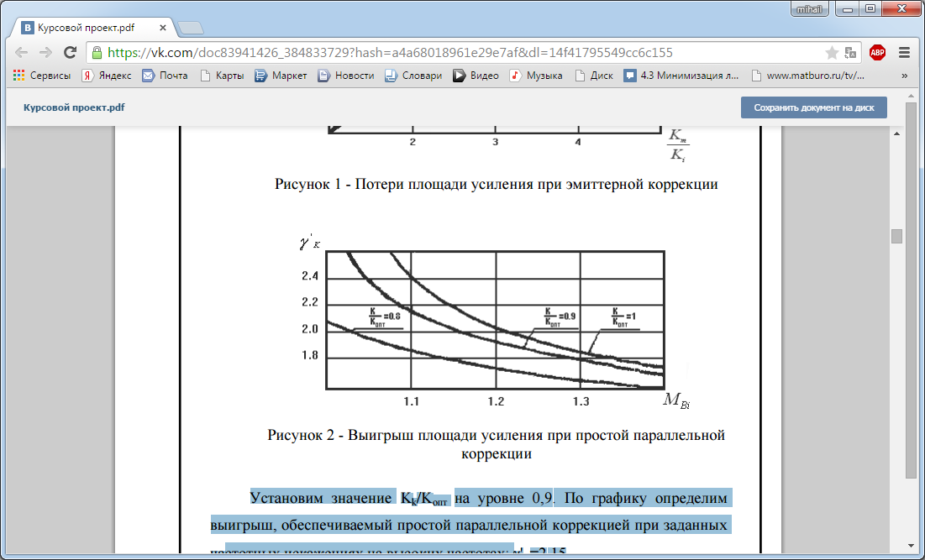Image resolution: width=925 pixels, height=560 pixels.
Task: Click the 1.3 axis value on Figure 2
Action: [581, 401]
